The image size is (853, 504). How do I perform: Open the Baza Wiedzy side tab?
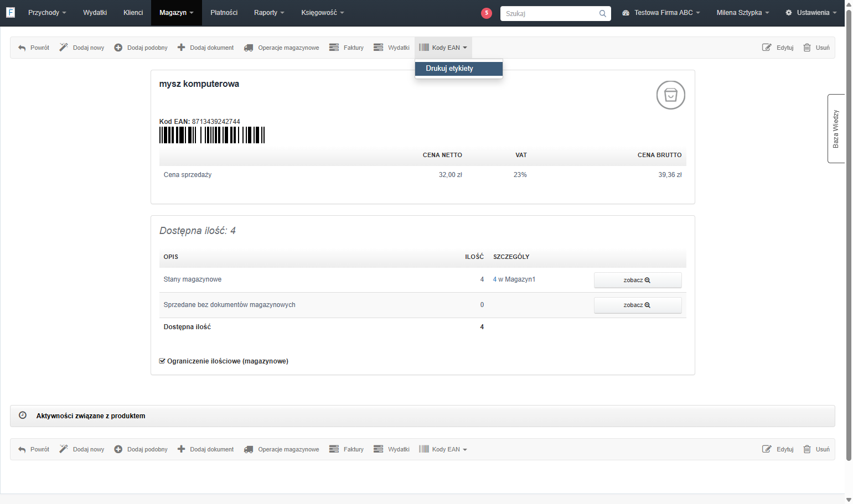coord(836,128)
